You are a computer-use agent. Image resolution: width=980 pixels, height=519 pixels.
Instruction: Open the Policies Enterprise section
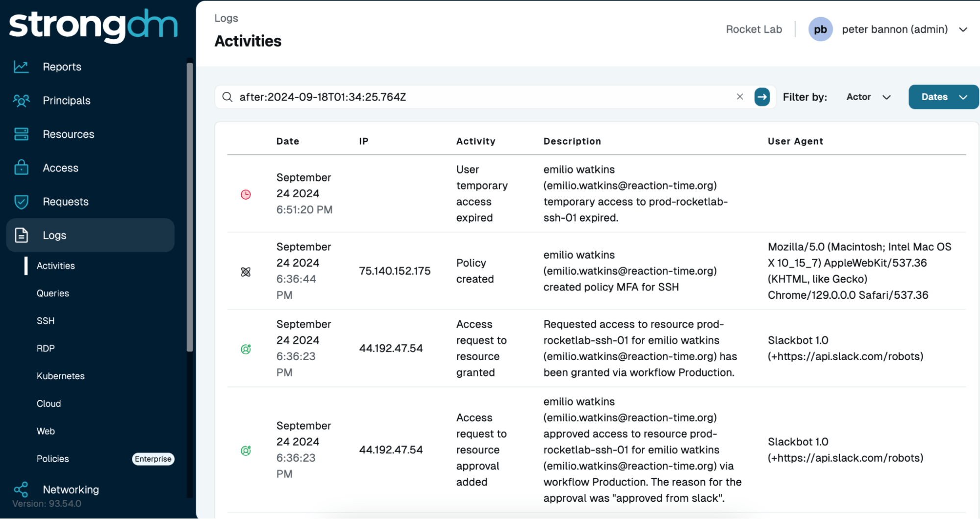pyautogui.click(x=52, y=459)
